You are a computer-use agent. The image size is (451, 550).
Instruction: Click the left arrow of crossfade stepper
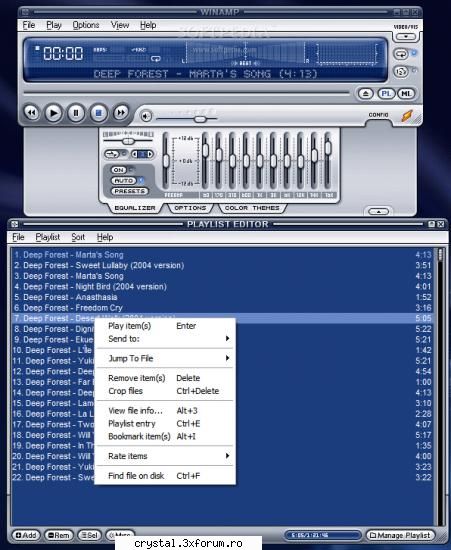135,154
